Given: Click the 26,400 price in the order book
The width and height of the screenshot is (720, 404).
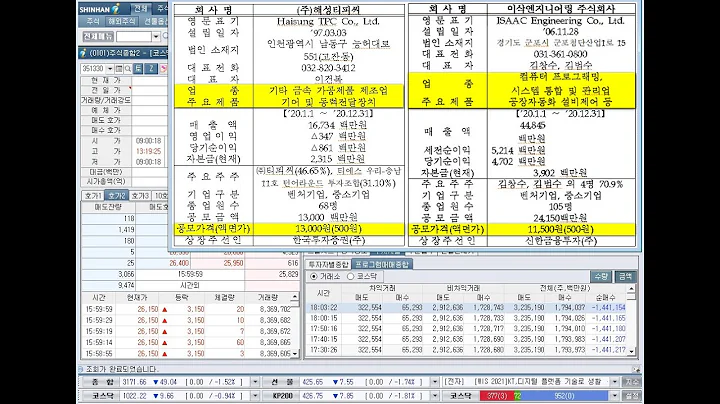Looking at the screenshot, I should [x=179, y=264].
